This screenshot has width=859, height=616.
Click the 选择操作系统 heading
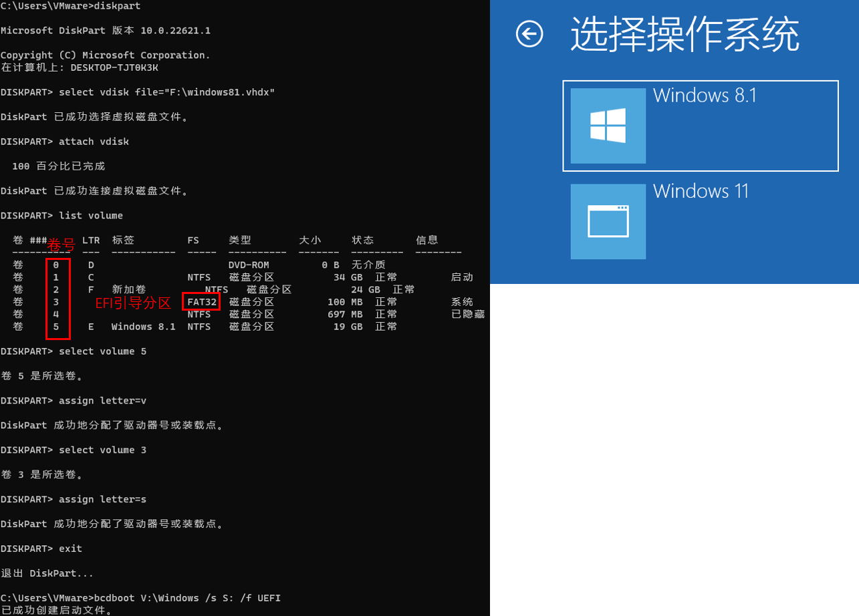pos(685,35)
